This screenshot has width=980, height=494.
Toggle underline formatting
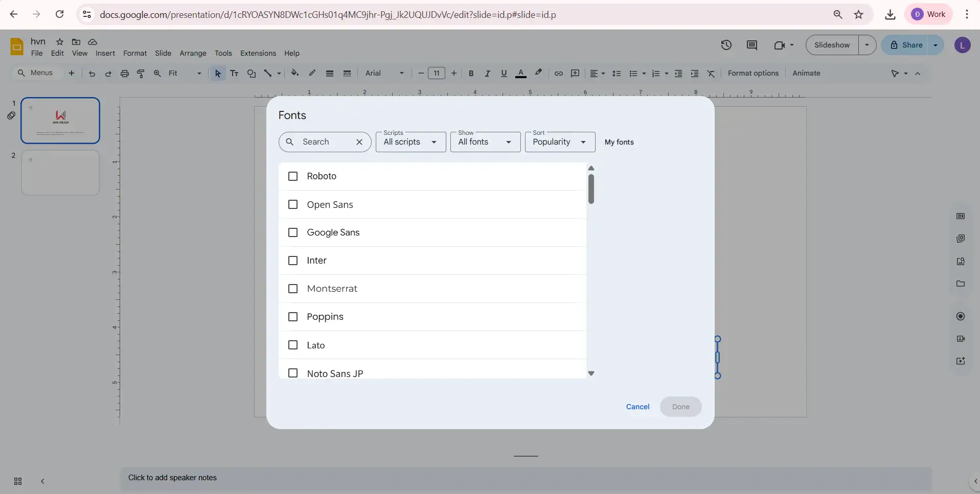(504, 74)
